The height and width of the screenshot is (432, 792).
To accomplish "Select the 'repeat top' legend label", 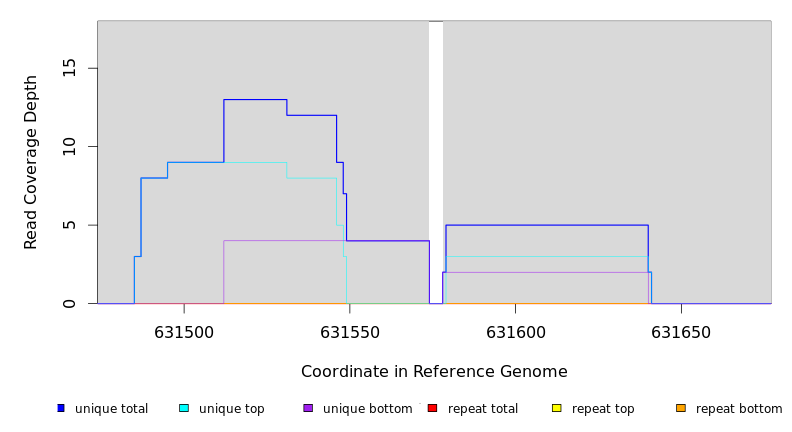I will click(x=603, y=409).
